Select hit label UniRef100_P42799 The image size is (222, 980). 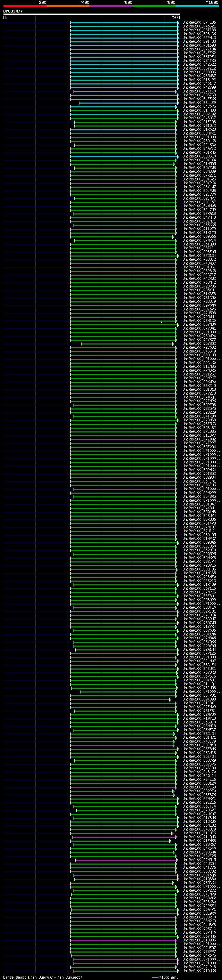tap(199, 88)
